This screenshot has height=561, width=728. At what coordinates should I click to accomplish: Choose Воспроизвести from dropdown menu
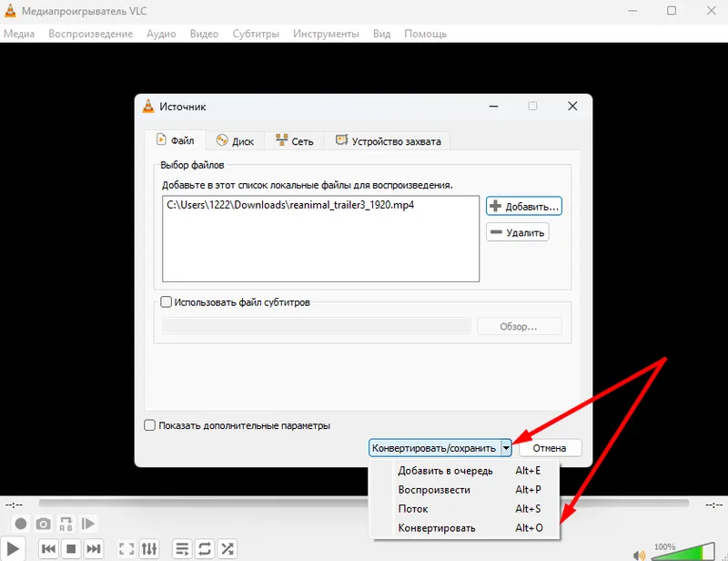[465, 489]
